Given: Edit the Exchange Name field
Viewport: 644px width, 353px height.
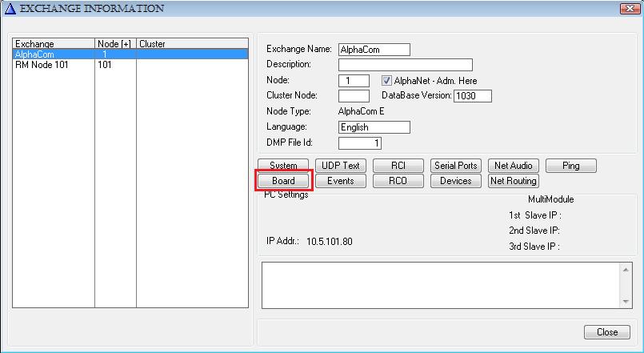Looking at the screenshot, I should coord(374,50).
